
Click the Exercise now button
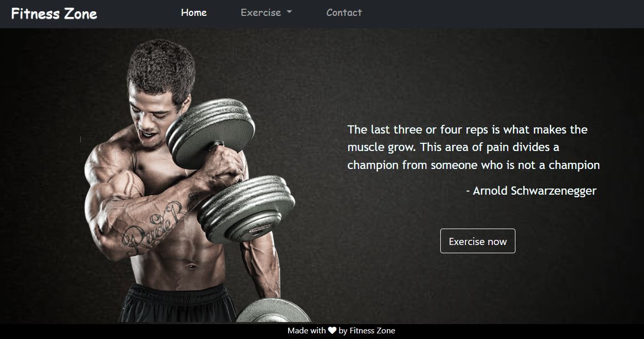[478, 241]
